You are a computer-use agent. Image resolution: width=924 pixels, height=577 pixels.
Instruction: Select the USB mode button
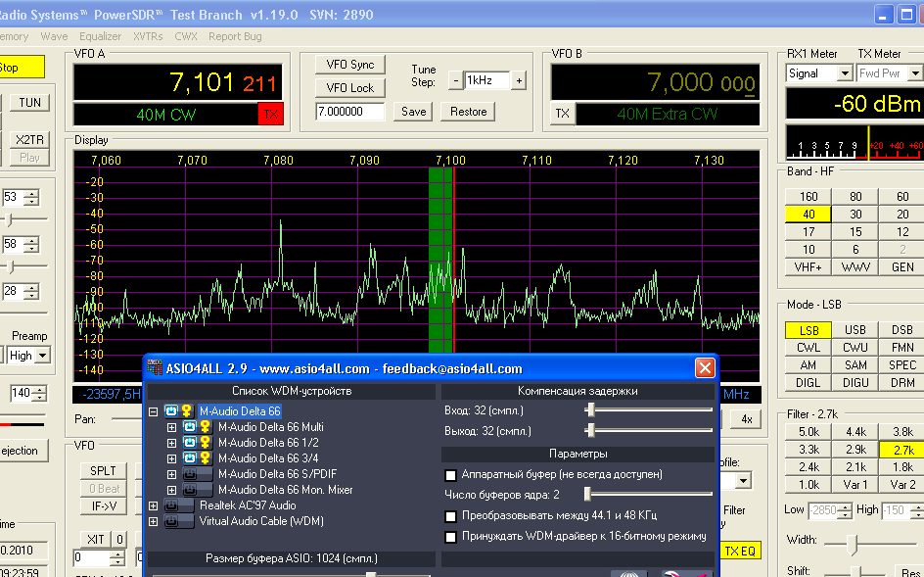coord(855,330)
